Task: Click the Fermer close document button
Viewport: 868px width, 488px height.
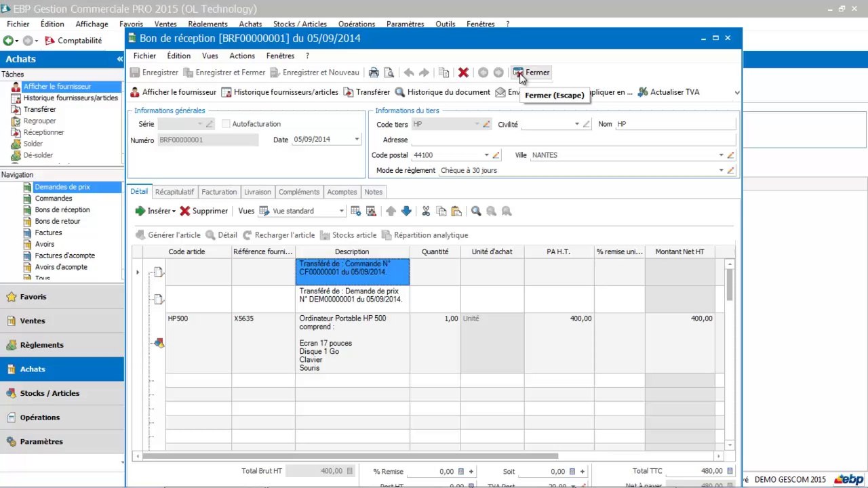Action: click(531, 73)
